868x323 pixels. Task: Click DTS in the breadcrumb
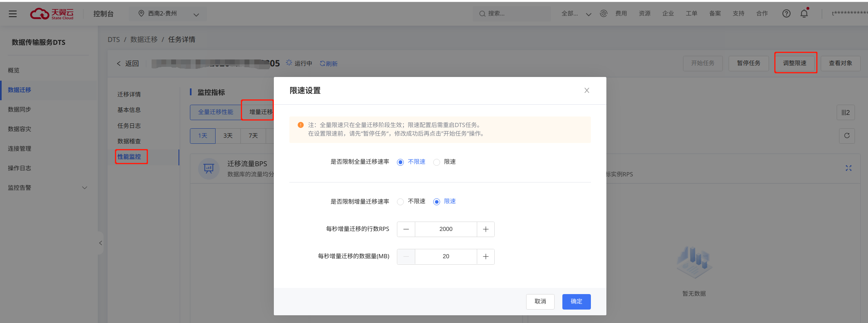[114, 40]
